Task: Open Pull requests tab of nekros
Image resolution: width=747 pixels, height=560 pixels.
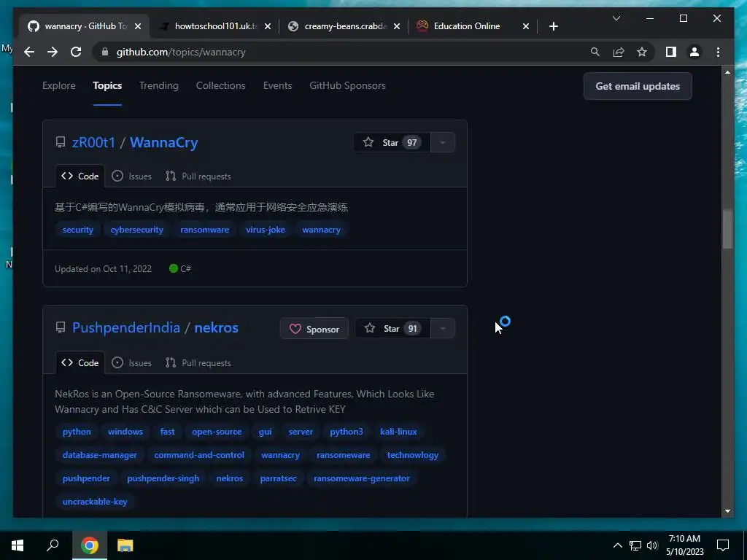Action: pos(198,363)
